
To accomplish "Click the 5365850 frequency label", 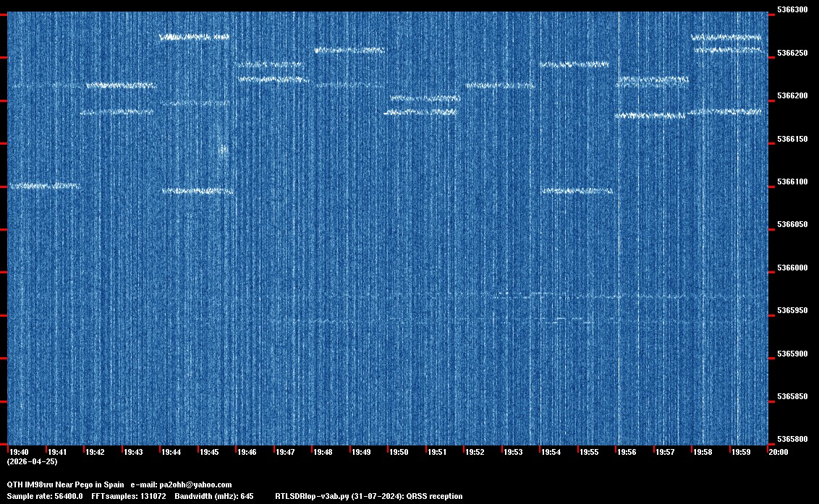I will coord(792,396).
